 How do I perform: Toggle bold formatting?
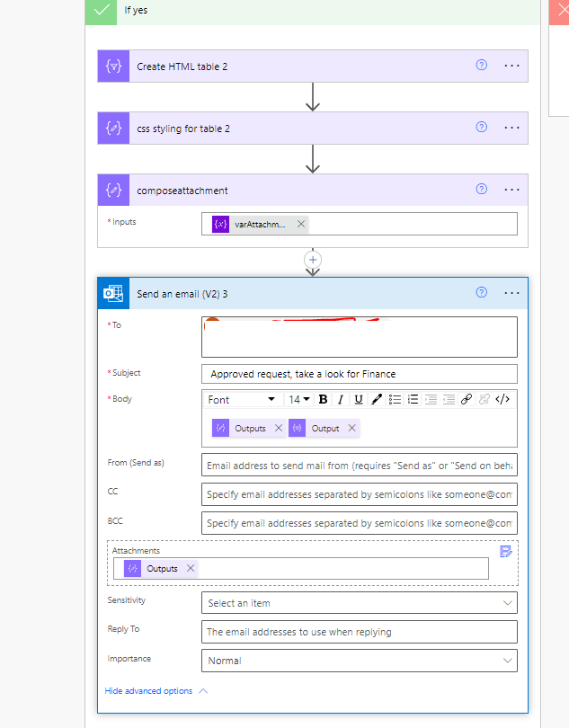[323, 399]
